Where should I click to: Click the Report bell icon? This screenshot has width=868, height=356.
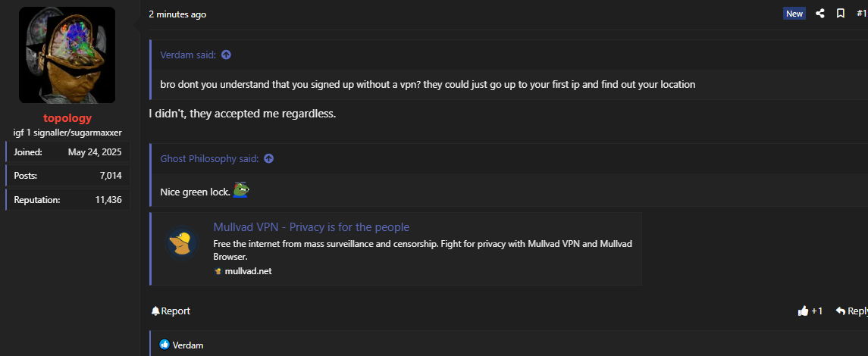pyautogui.click(x=155, y=311)
